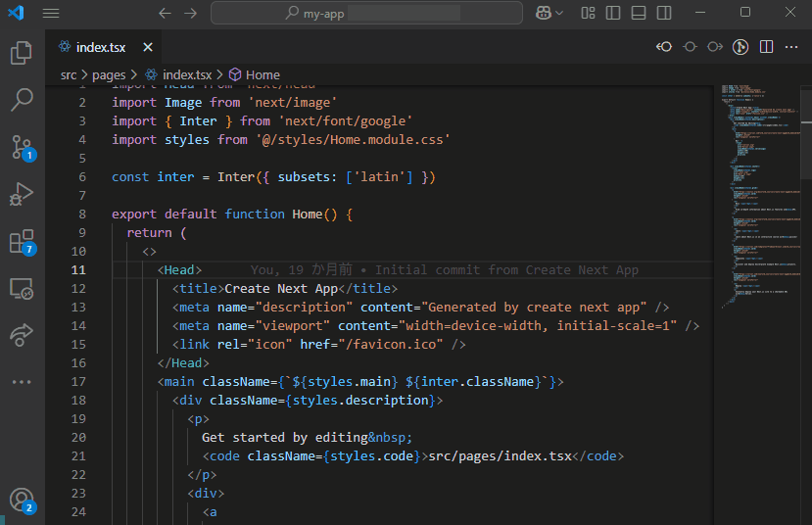Image resolution: width=812 pixels, height=525 pixels.
Task: Toggle the primary side bar
Action: (613, 13)
